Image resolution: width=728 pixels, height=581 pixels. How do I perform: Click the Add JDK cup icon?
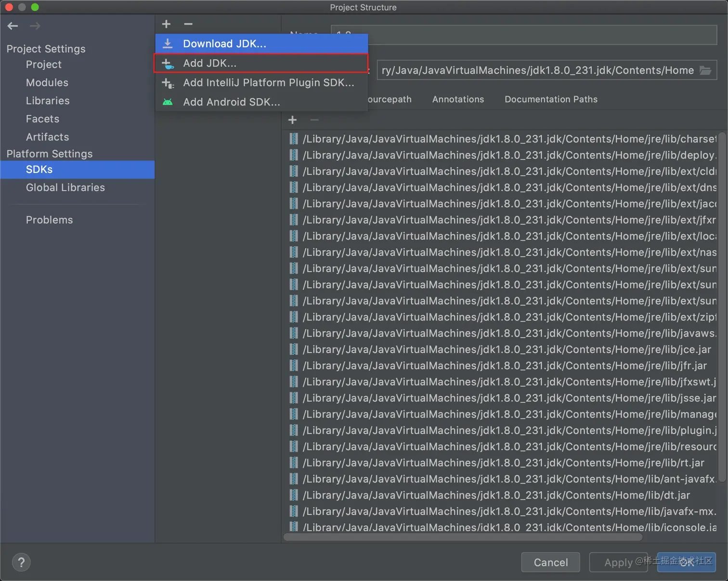tap(168, 64)
